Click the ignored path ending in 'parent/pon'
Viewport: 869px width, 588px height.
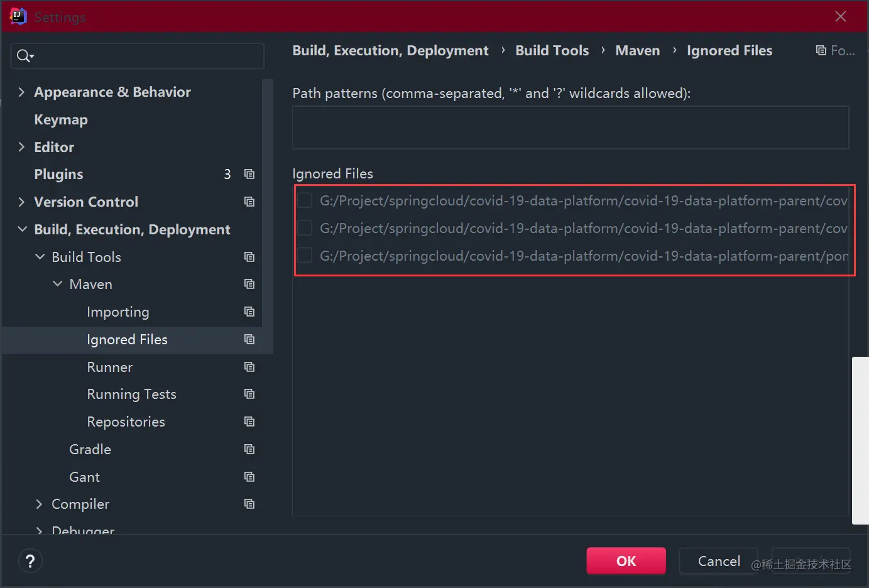click(x=584, y=256)
